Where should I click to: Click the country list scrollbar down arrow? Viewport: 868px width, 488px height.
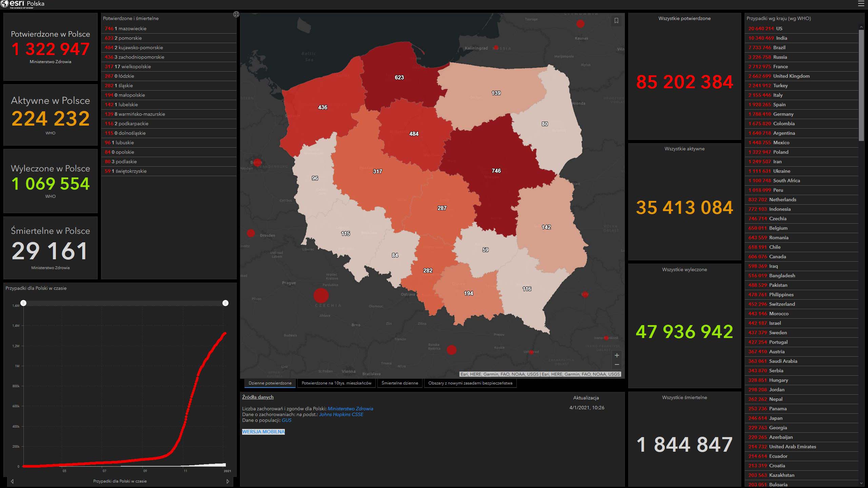[x=861, y=483]
